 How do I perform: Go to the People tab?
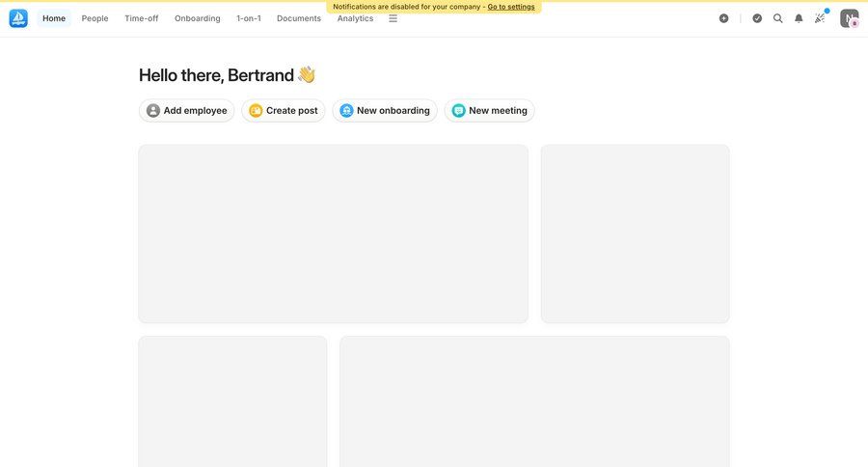tap(95, 18)
